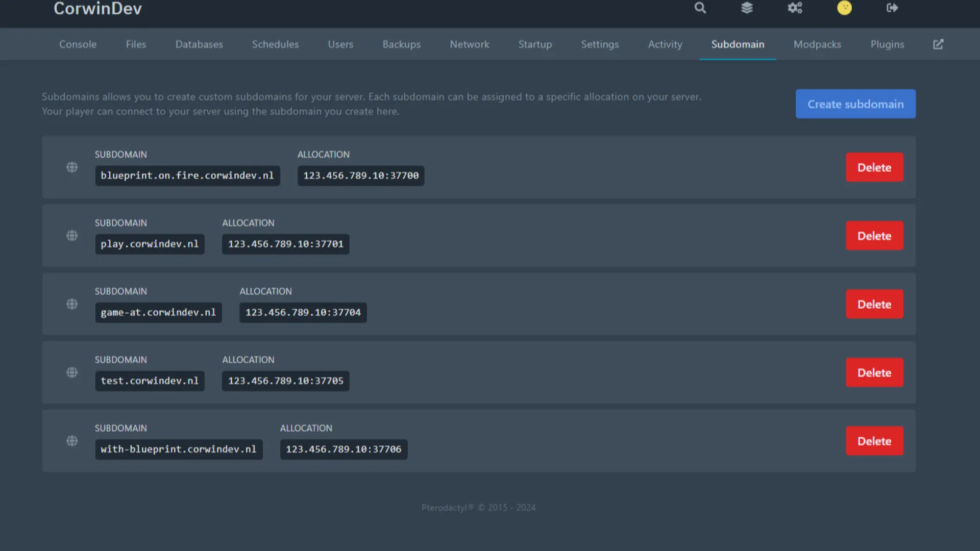Go to the Network tab
980x551 pixels.
point(469,44)
